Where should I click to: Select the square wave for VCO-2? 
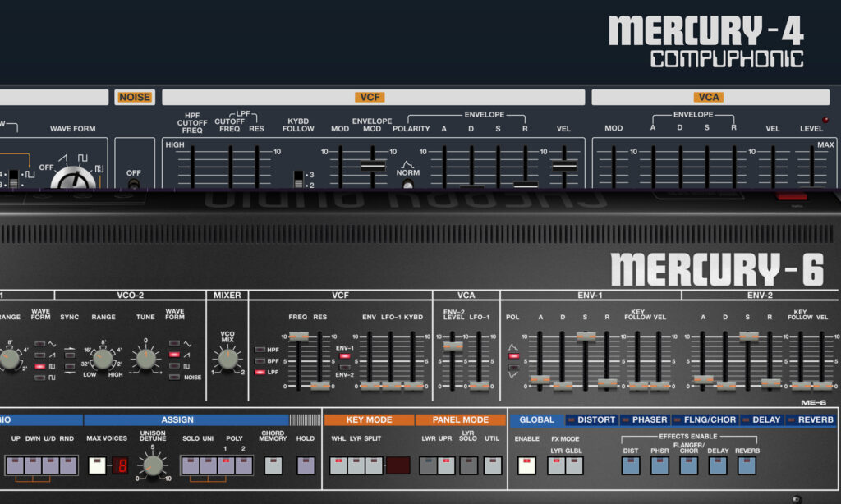click(x=174, y=365)
